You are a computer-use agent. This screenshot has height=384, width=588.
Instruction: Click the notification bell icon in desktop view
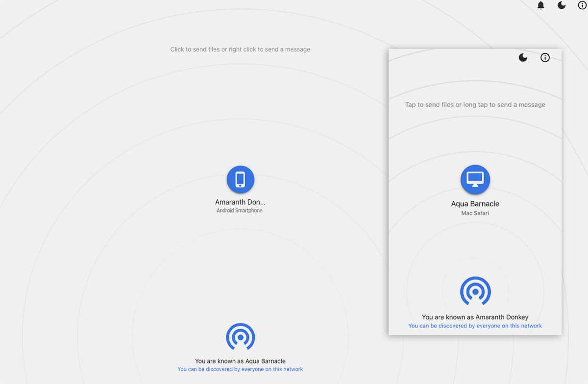pos(541,5)
